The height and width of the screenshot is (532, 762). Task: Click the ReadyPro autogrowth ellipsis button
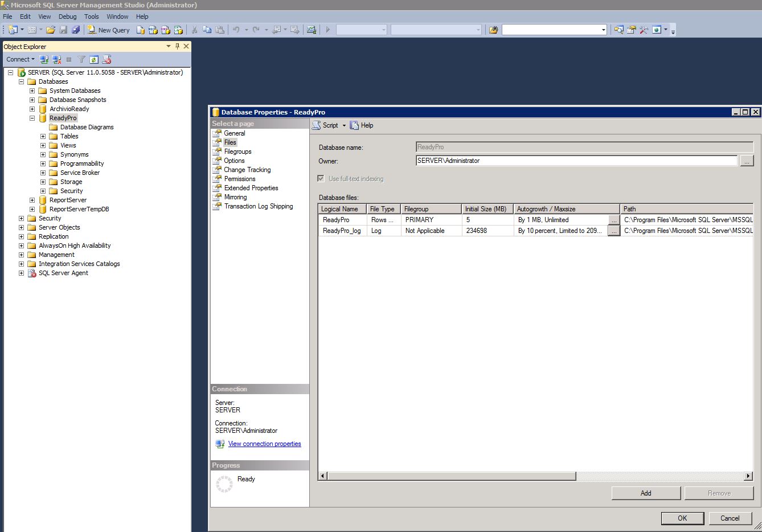point(613,220)
